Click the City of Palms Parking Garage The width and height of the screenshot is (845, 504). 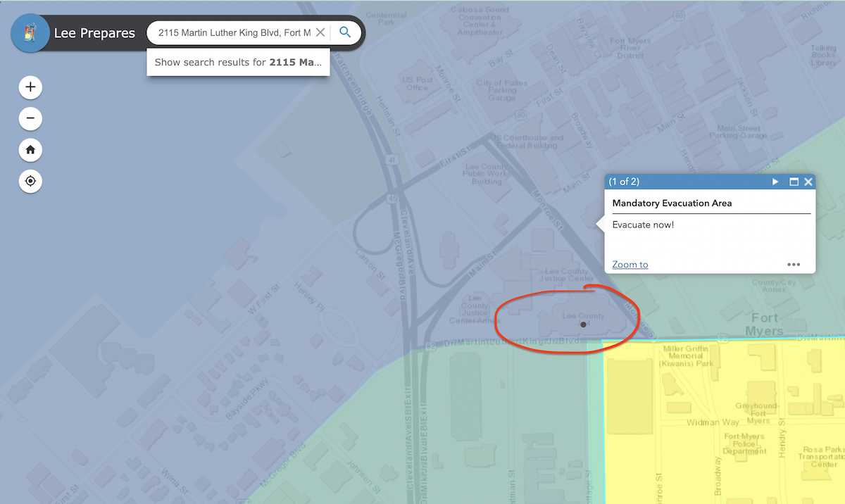click(x=502, y=91)
